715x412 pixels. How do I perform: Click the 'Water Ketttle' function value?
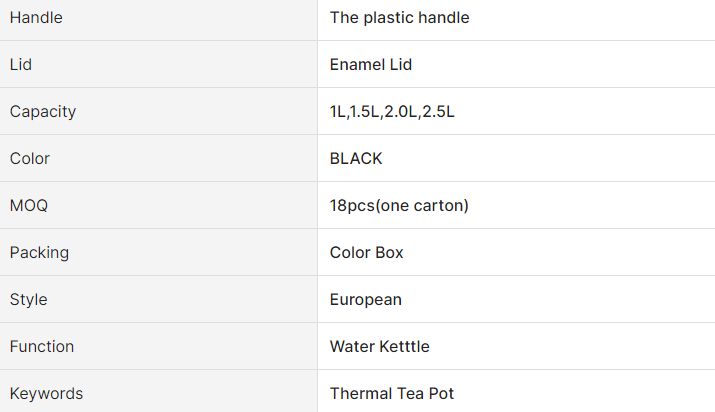tap(380, 347)
